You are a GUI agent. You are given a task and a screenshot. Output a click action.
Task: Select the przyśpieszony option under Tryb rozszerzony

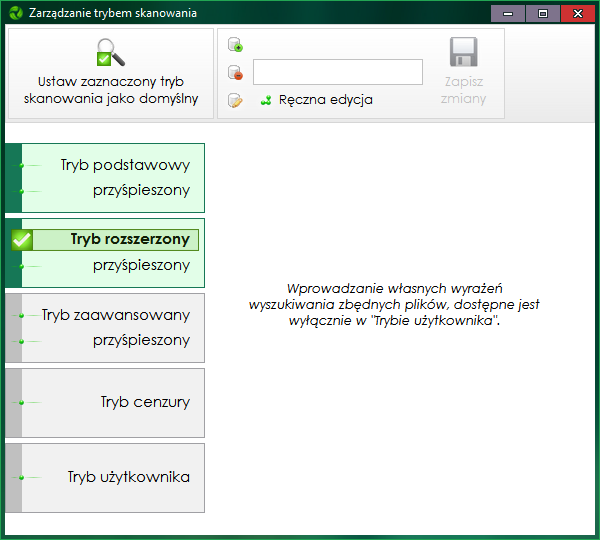pyautogui.click(x=141, y=265)
